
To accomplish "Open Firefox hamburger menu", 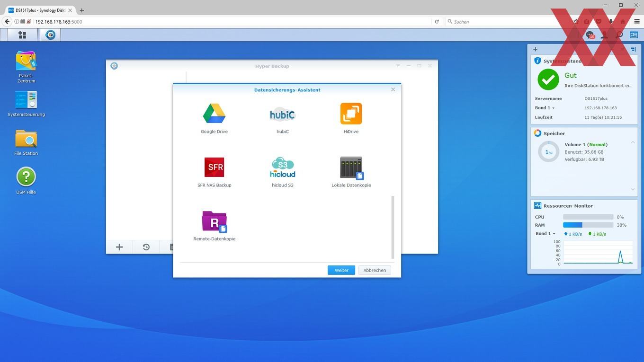I will click(637, 21).
